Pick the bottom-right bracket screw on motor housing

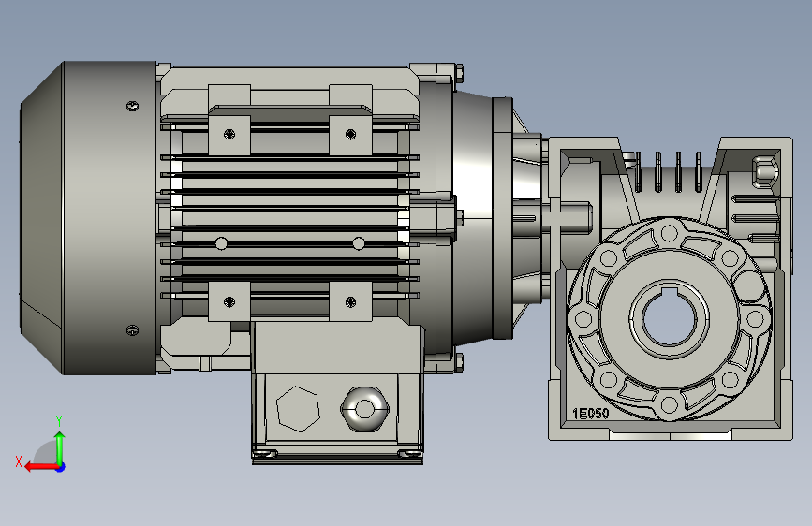(x=350, y=301)
